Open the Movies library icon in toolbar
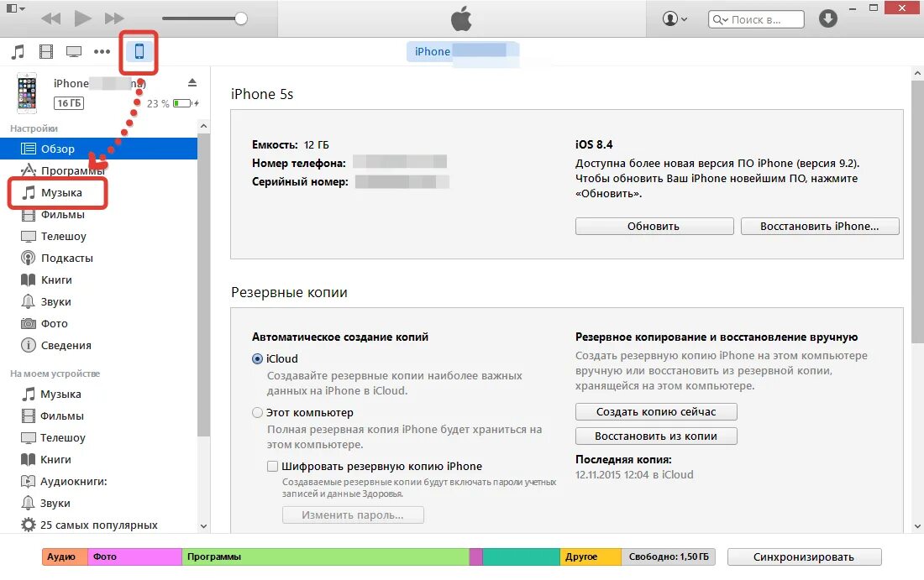The image size is (924, 580). tap(46, 52)
